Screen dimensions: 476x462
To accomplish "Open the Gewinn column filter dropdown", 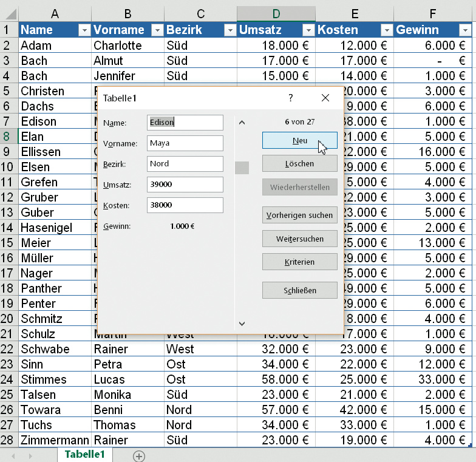I will [466, 30].
